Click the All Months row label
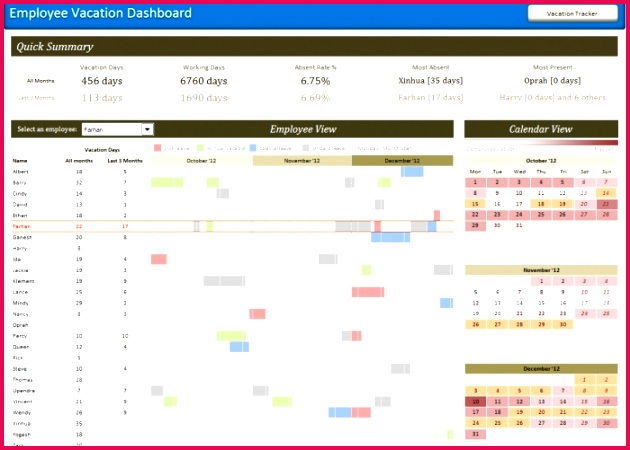Screen dimensions: 630x450 point(40,81)
